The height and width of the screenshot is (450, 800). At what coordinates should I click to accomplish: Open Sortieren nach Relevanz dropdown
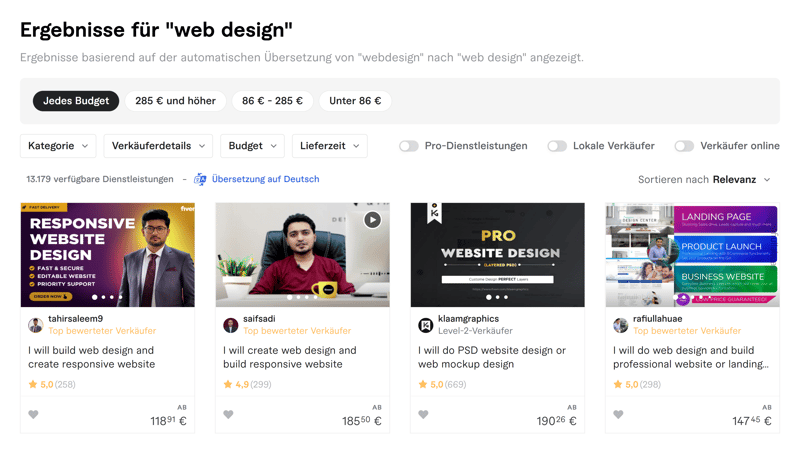705,180
